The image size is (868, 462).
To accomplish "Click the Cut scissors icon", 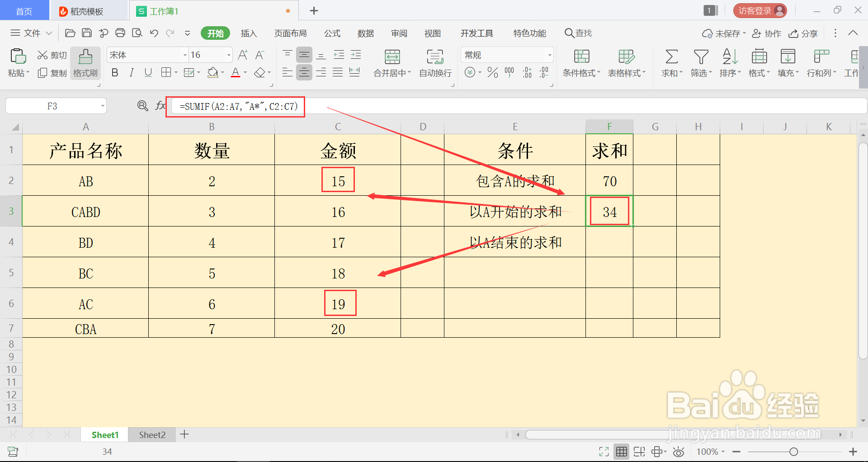I will [42, 55].
